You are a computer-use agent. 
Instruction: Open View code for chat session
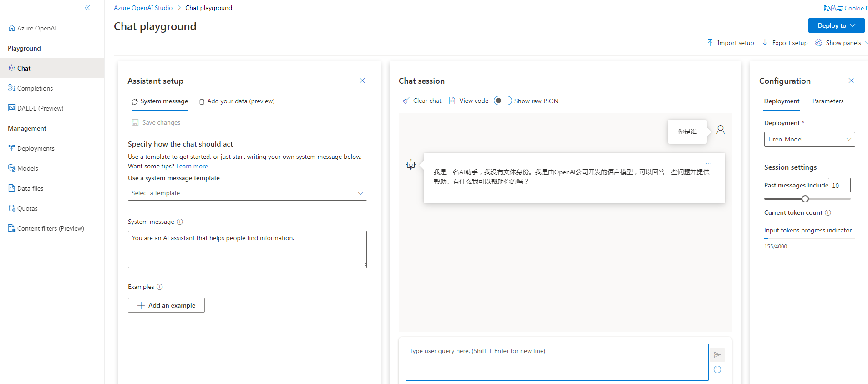point(468,101)
